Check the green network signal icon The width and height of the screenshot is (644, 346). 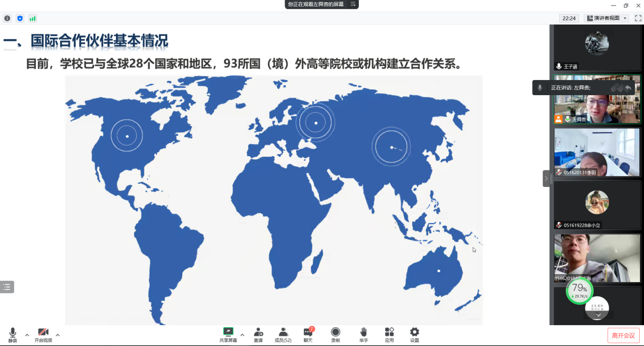click(x=32, y=18)
